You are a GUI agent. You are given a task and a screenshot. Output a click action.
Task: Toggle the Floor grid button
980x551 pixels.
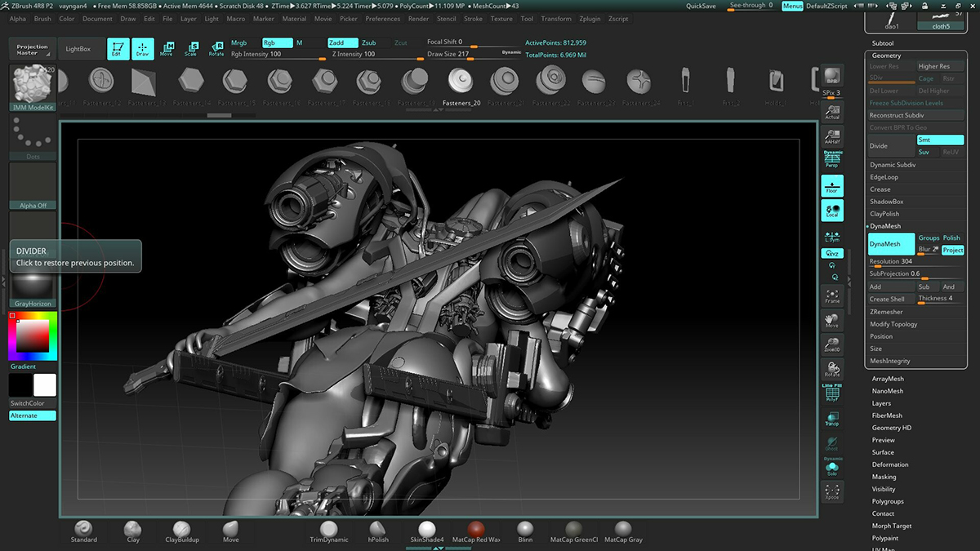[x=831, y=185]
